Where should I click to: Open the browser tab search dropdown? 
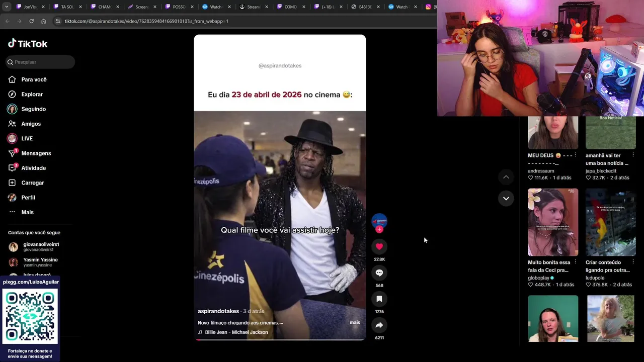click(x=7, y=7)
